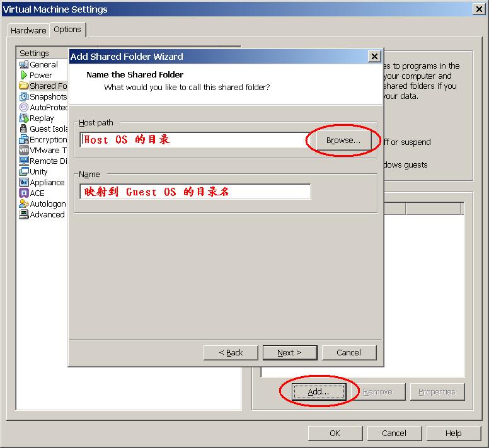Select the Advanced settings icon
489x448 pixels.
click(x=24, y=214)
